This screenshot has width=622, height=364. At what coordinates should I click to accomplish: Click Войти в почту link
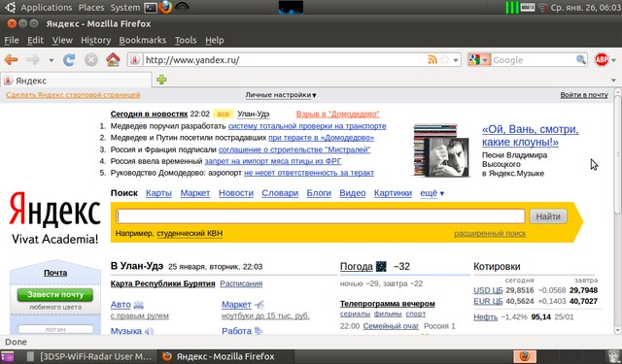click(584, 95)
